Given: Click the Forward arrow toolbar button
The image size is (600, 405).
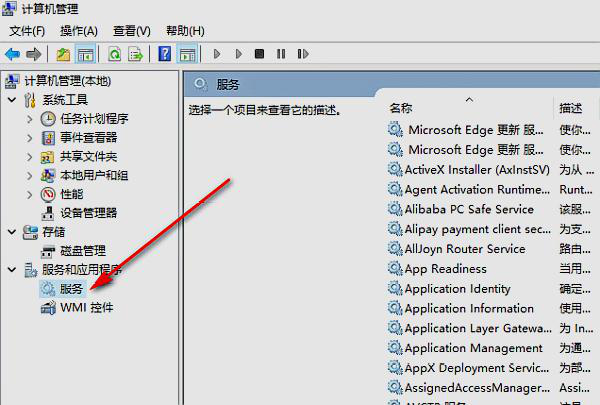Looking at the screenshot, I should point(33,54).
